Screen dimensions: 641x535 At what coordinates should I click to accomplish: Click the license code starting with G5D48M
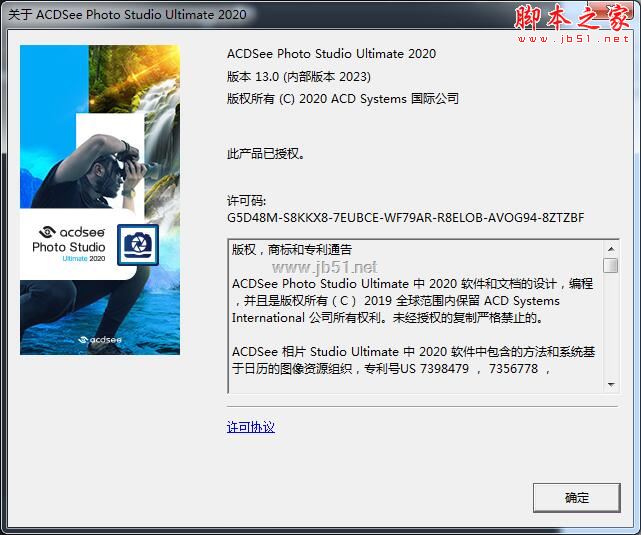[x=405, y=217]
